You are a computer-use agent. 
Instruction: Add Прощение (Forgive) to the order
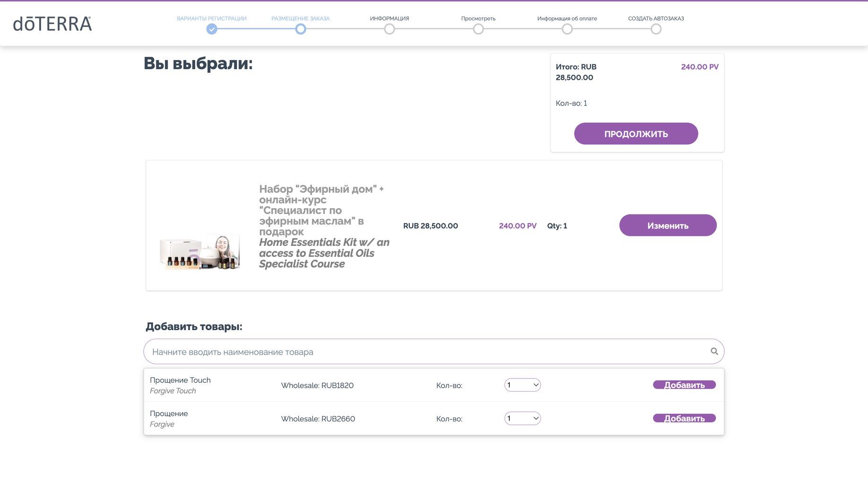[x=684, y=418]
